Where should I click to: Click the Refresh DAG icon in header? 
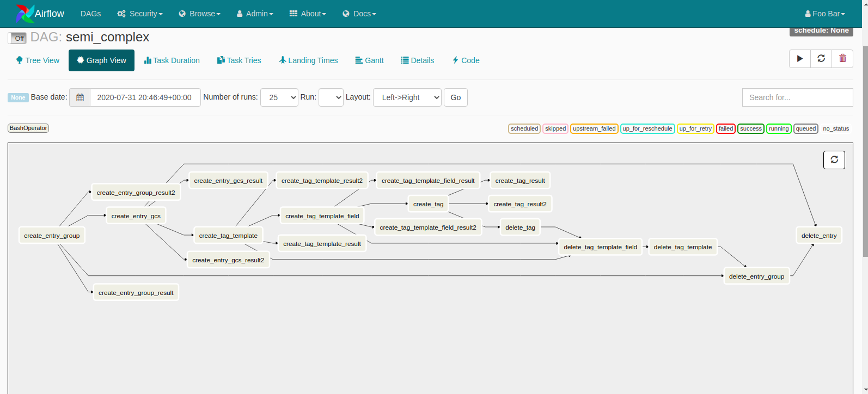click(x=821, y=59)
